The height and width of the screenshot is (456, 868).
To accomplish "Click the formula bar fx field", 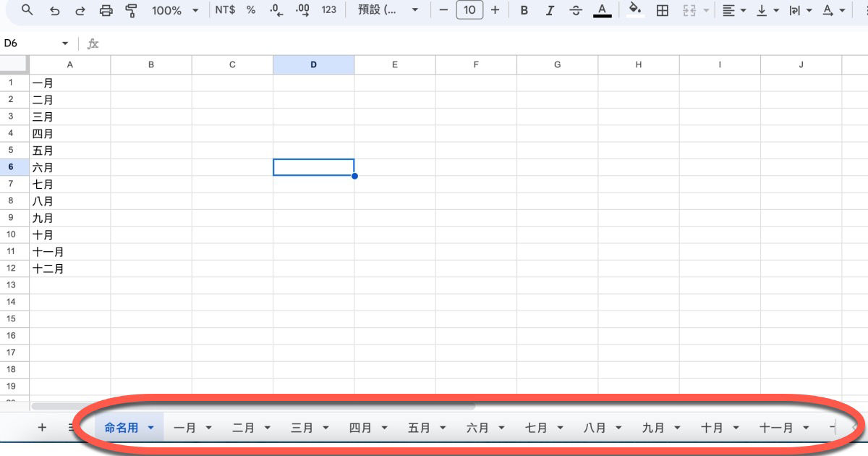I will coord(93,43).
